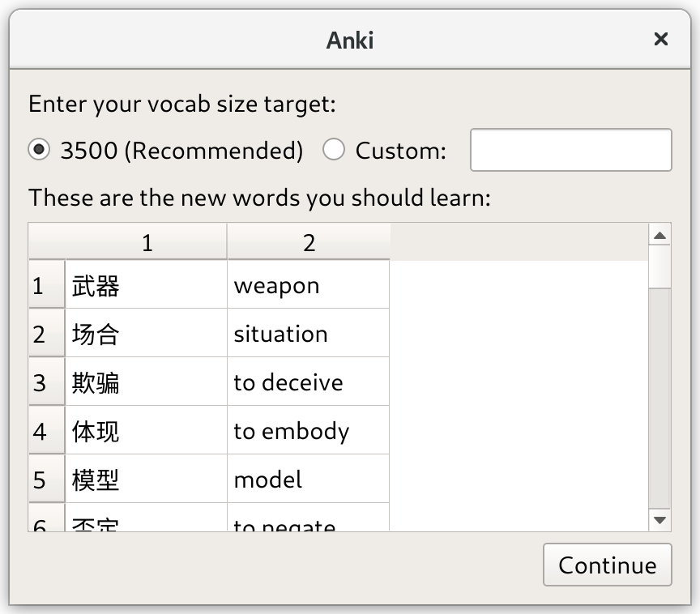Select row header 4

[47, 430]
